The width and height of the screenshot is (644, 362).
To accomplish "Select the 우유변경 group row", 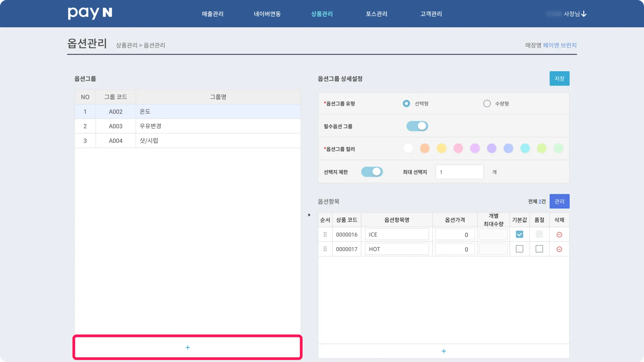I will coord(187,126).
